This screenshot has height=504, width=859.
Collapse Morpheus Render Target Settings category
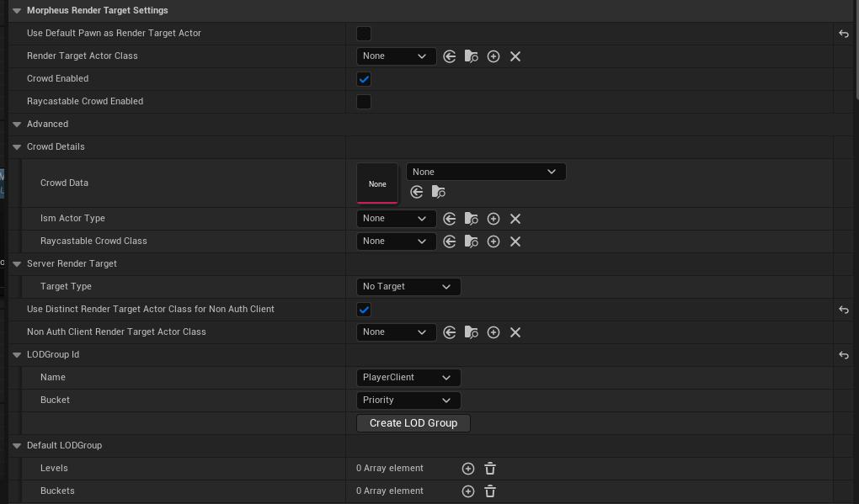(x=17, y=11)
